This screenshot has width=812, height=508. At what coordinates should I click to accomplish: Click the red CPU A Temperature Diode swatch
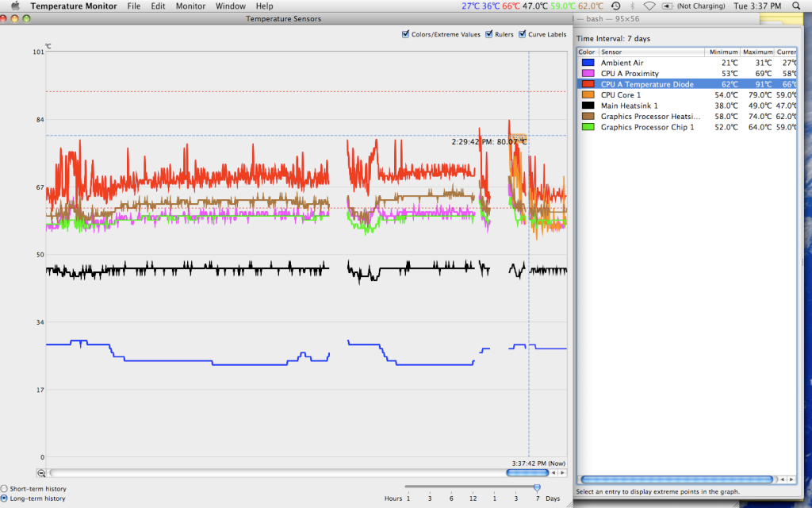pyautogui.click(x=588, y=84)
